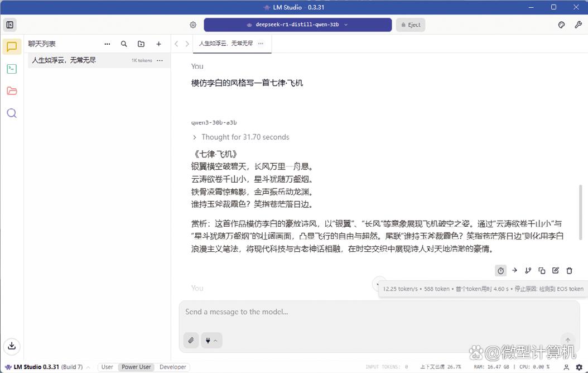
Task: Search chats with the magnifier icon
Action: click(124, 44)
